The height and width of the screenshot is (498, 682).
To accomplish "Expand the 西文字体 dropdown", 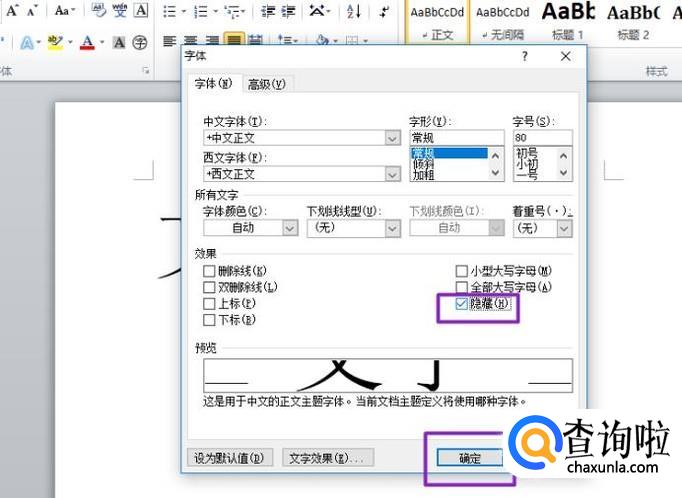I will tap(392, 174).
